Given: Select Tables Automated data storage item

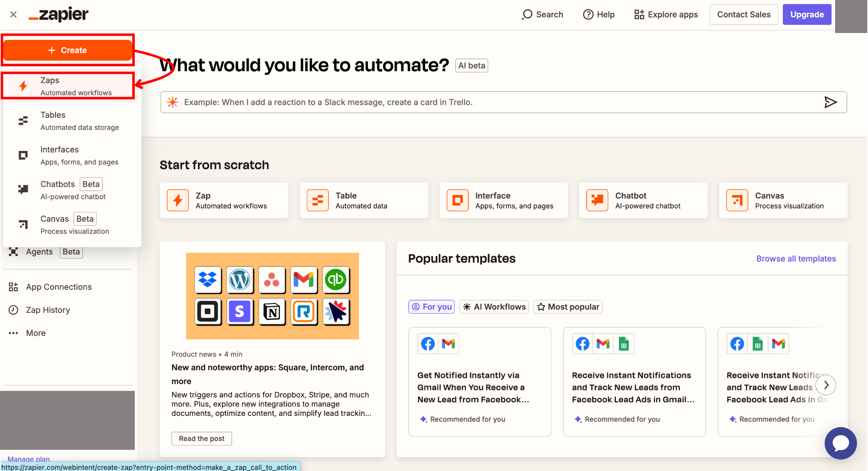Looking at the screenshot, I should (71, 121).
